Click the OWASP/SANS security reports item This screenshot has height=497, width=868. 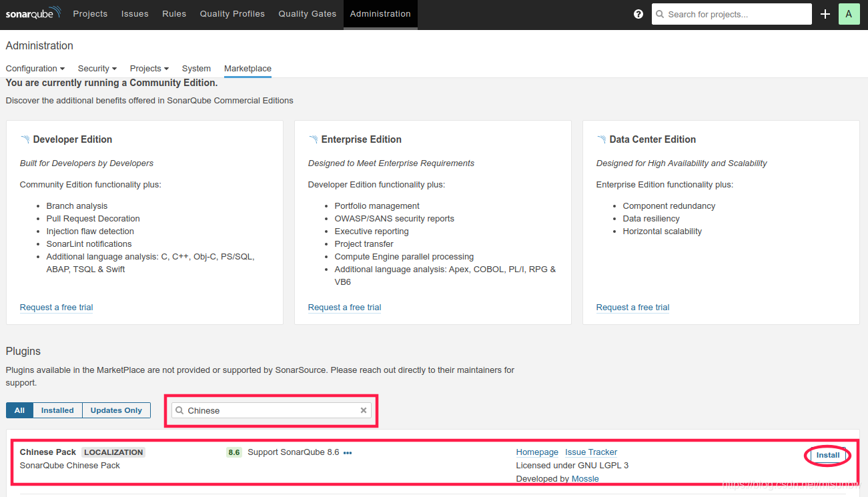[x=394, y=219]
